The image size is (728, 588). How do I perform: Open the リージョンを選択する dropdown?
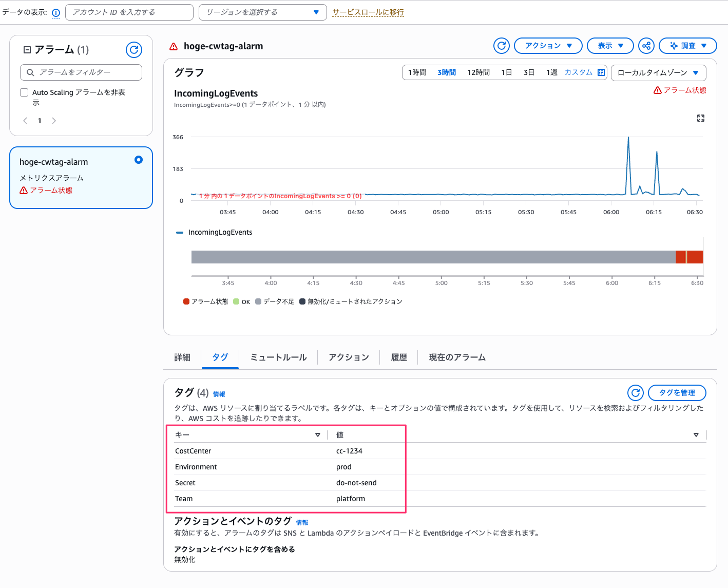pyautogui.click(x=263, y=12)
